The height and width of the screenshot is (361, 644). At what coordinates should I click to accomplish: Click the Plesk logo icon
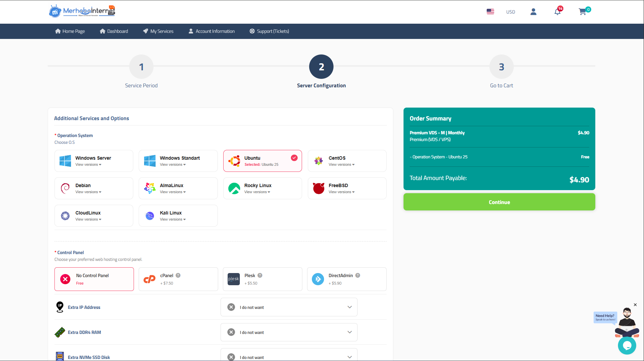tap(233, 279)
